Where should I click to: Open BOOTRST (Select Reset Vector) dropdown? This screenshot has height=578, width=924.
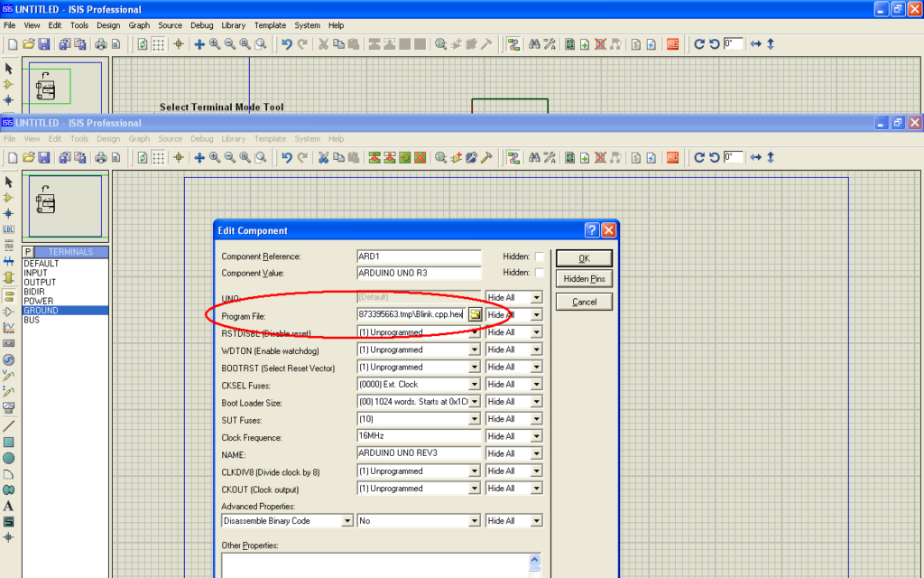click(x=475, y=368)
